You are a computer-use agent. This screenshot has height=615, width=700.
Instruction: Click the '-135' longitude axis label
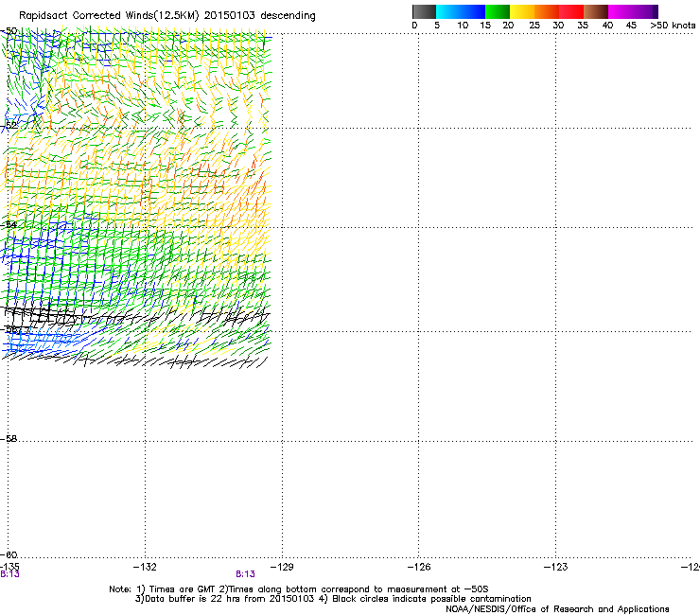point(9,567)
